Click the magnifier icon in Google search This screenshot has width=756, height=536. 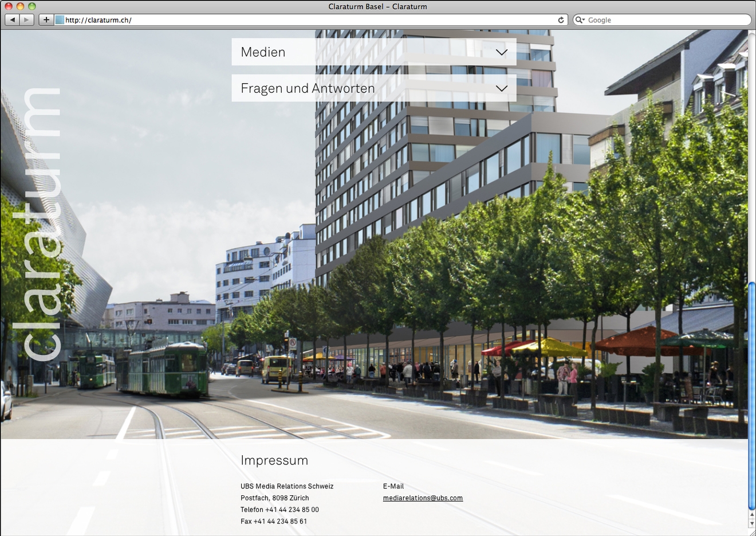click(580, 20)
